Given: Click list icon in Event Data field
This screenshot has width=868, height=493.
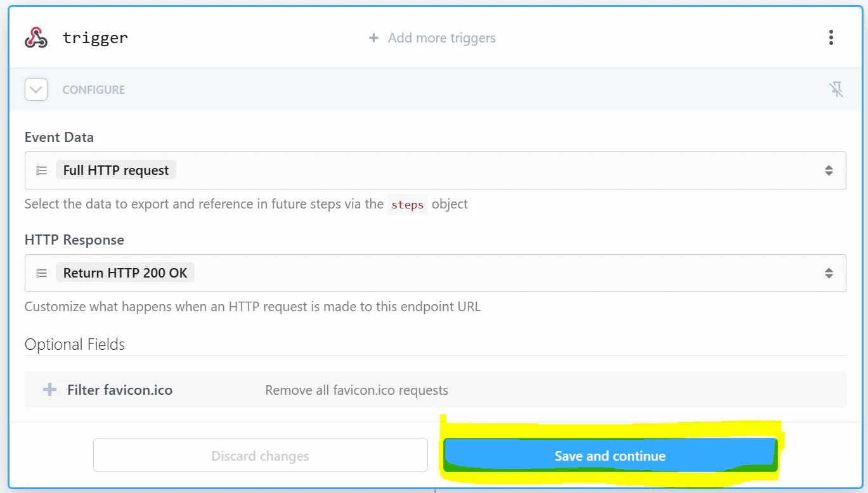Looking at the screenshot, I should pos(42,170).
